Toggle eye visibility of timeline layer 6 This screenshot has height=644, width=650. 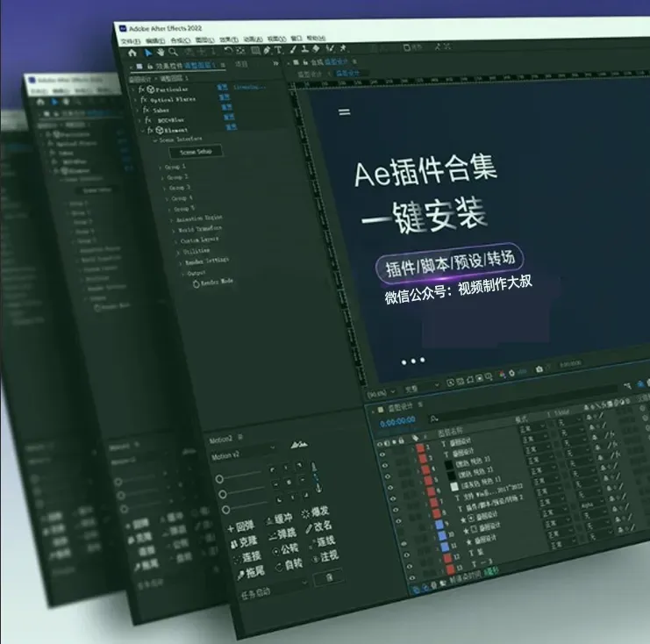point(393,498)
